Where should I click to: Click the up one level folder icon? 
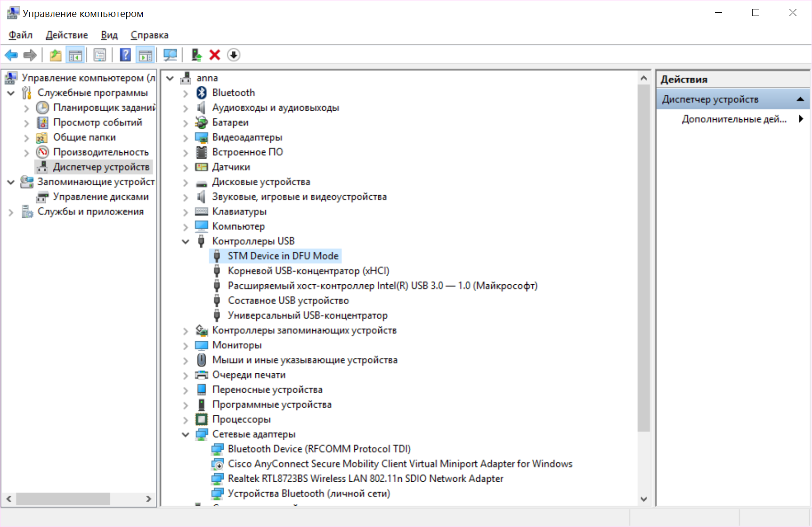click(x=56, y=55)
